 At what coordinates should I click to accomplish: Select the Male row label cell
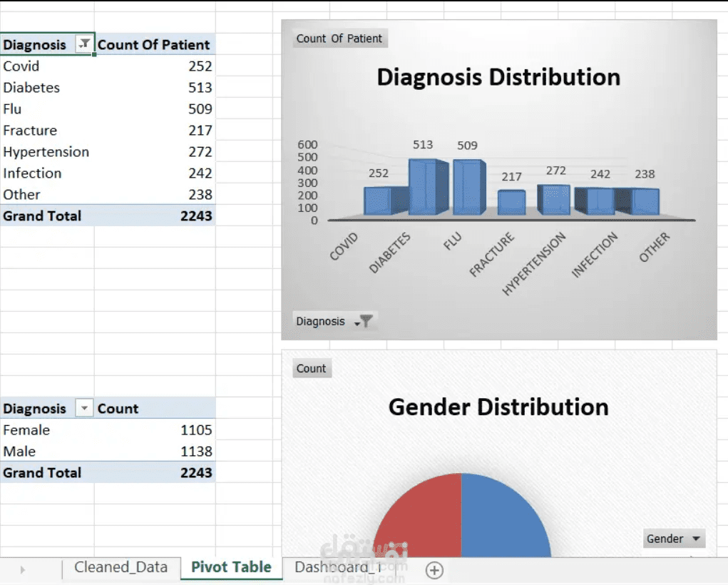click(x=47, y=451)
